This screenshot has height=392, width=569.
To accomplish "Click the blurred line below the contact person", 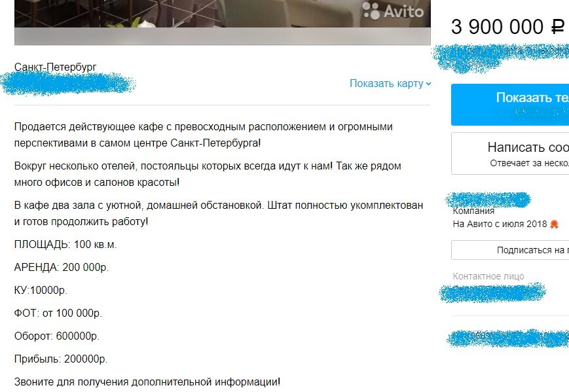I will pyautogui.click(x=507, y=338).
